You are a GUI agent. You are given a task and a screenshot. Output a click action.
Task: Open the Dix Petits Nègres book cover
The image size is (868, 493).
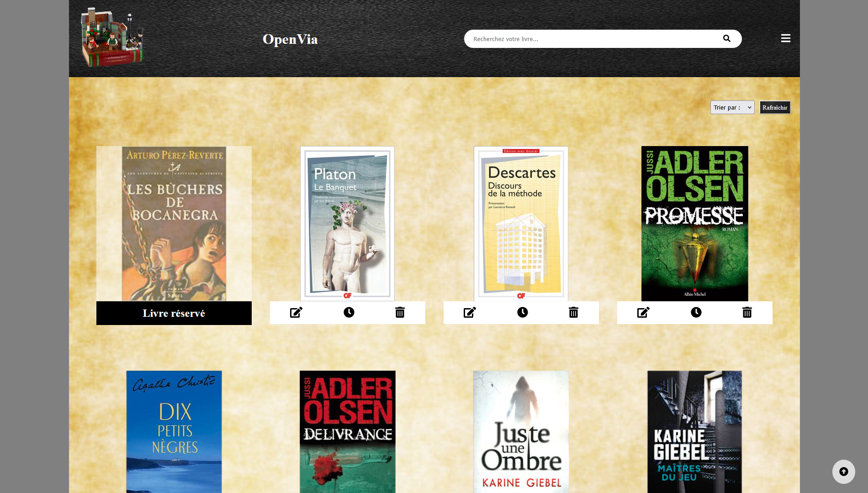[x=174, y=431]
